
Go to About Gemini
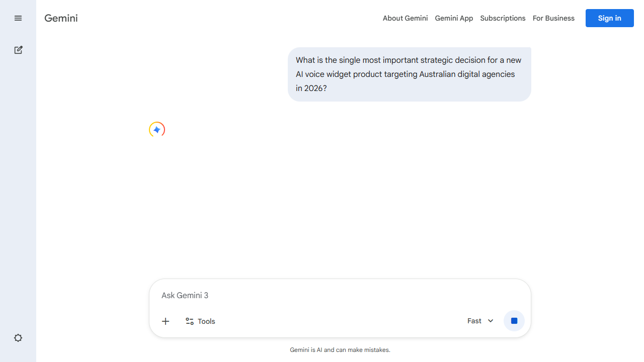click(x=405, y=18)
